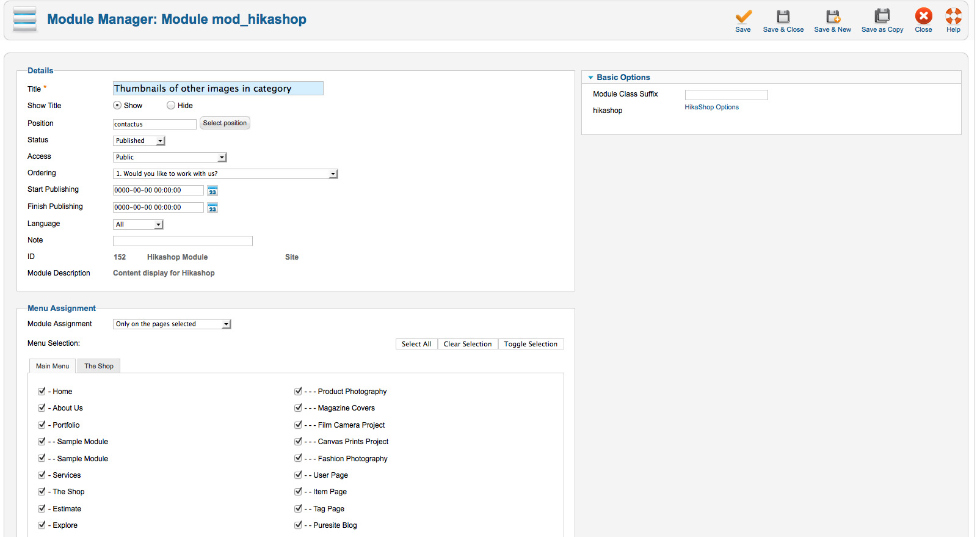The width and height of the screenshot is (980, 537).
Task: Toggle the Services checkbox
Action: tap(42, 475)
